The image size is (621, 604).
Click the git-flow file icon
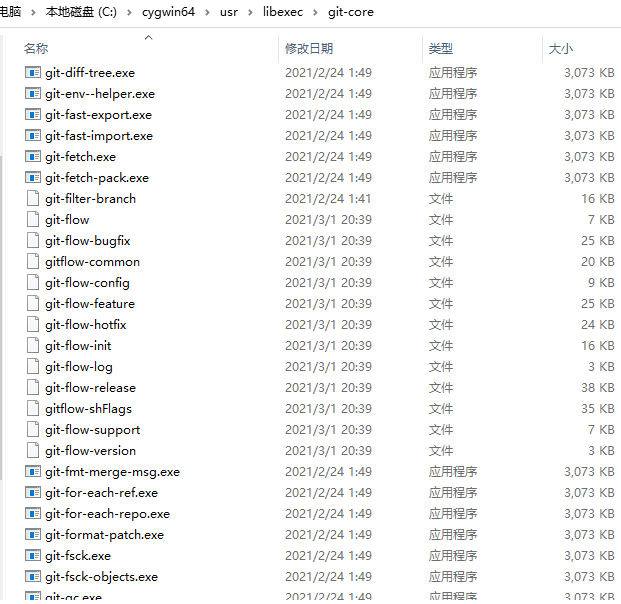(x=33, y=220)
